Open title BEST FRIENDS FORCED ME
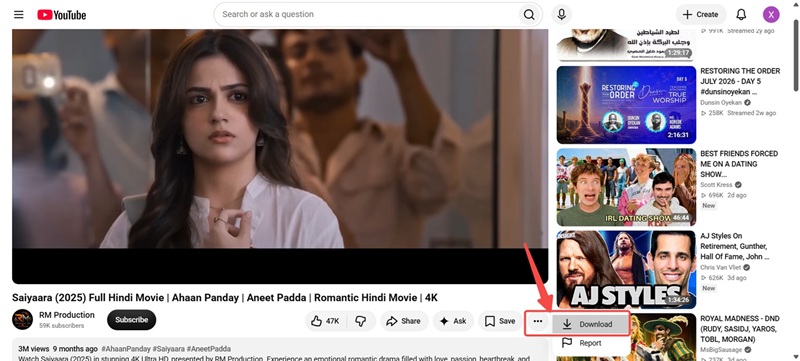The image size is (800, 361). tap(739, 164)
